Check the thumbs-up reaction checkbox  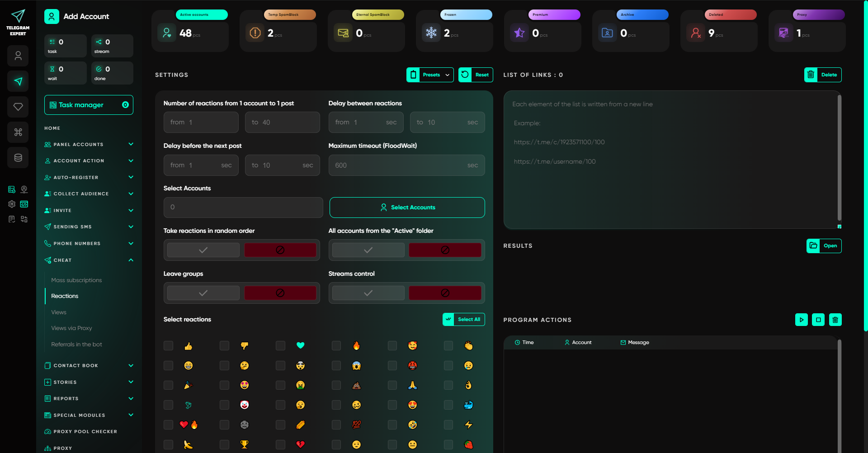[168, 345]
